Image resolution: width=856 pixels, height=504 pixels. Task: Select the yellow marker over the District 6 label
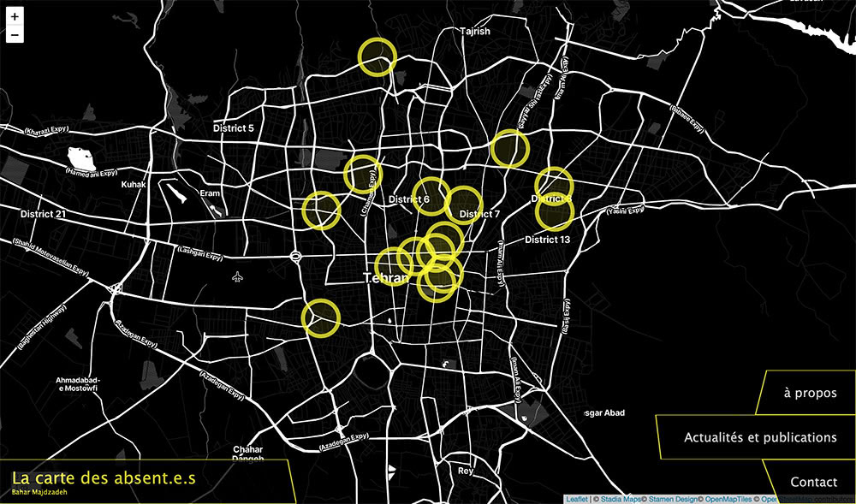pyautogui.click(x=431, y=196)
